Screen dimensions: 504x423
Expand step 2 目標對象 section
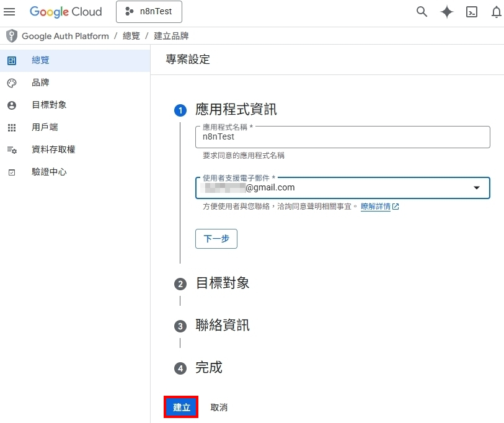[x=223, y=283]
